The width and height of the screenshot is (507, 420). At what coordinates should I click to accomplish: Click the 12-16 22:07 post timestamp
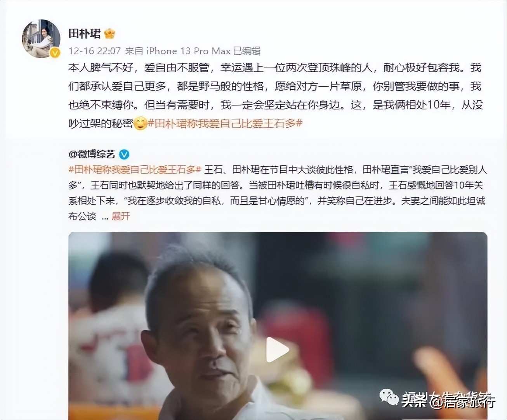[x=94, y=51]
